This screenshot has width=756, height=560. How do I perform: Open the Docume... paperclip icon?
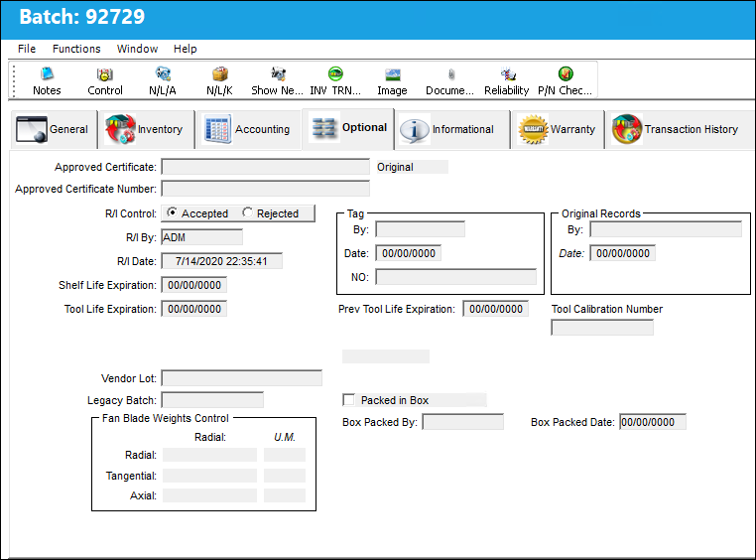[449, 80]
